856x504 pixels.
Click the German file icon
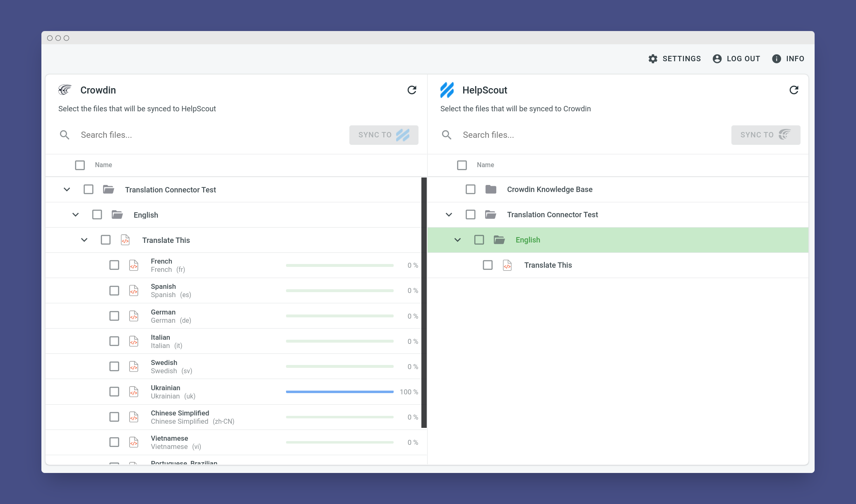pyautogui.click(x=134, y=316)
